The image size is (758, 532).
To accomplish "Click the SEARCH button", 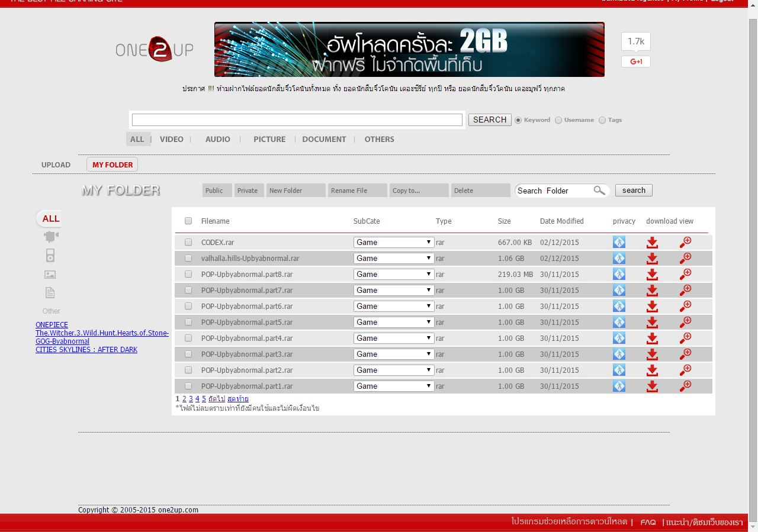I will coord(490,120).
